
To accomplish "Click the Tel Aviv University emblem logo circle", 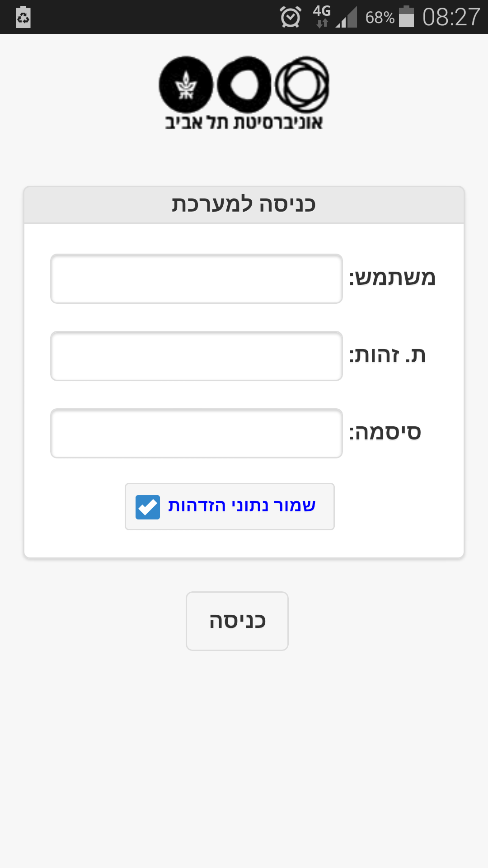I will (186, 85).
